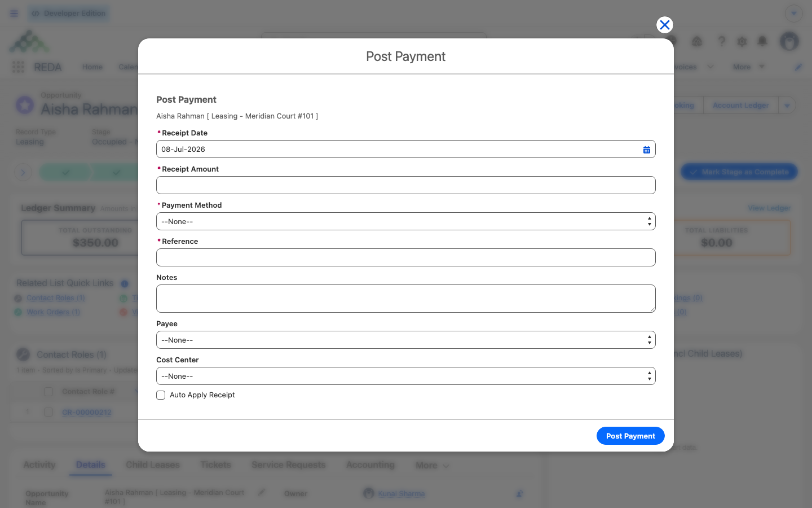
Task: Expand the More tabs dropdown
Action: tap(433, 466)
